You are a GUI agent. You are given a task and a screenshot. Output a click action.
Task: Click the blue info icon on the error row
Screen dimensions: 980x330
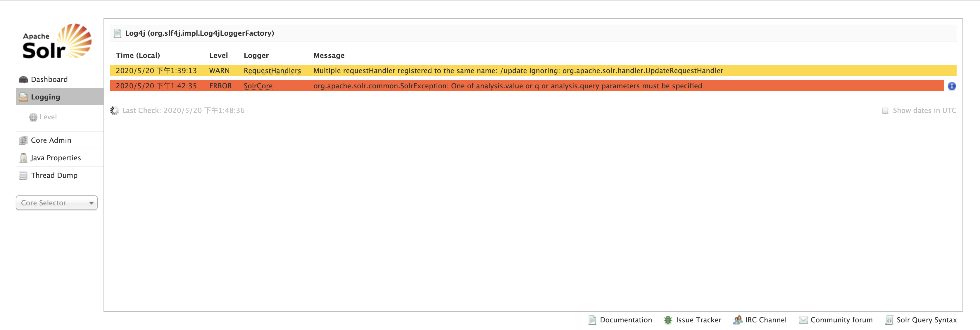951,86
